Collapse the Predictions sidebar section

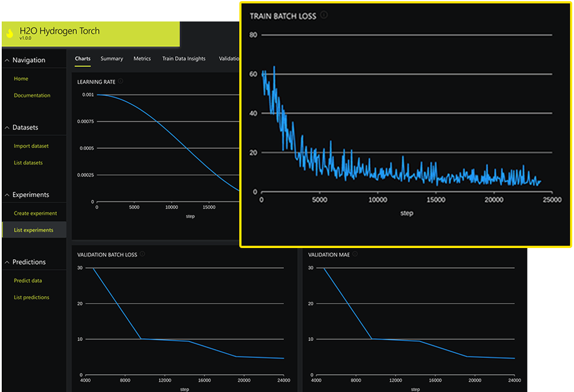(x=6, y=262)
